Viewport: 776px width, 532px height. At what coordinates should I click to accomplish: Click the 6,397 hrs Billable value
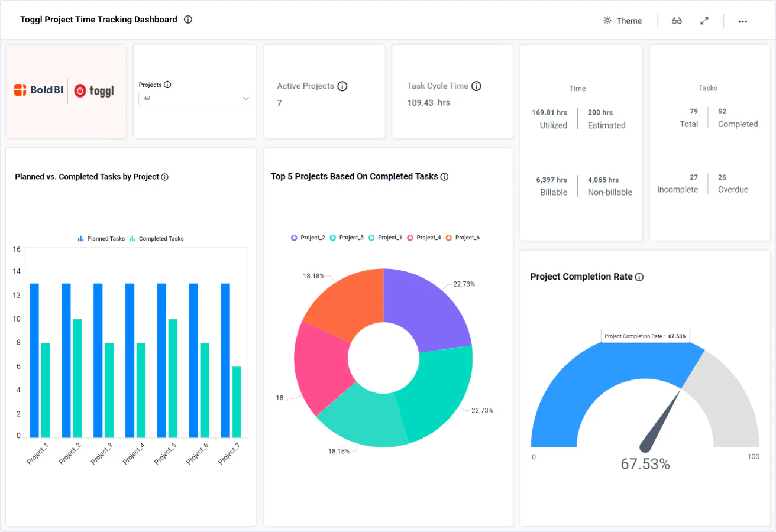click(x=552, y=180)
